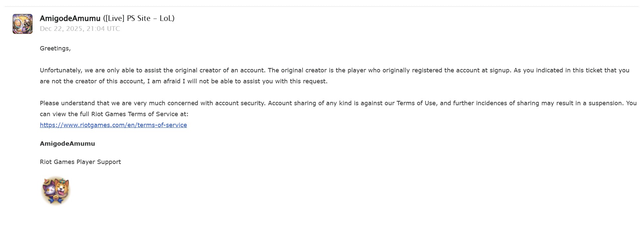The width and height of the screenshot is (644, 231).
Task: Click the word 'Unfortunately' in the message
Action: click(x=60, y=70)
